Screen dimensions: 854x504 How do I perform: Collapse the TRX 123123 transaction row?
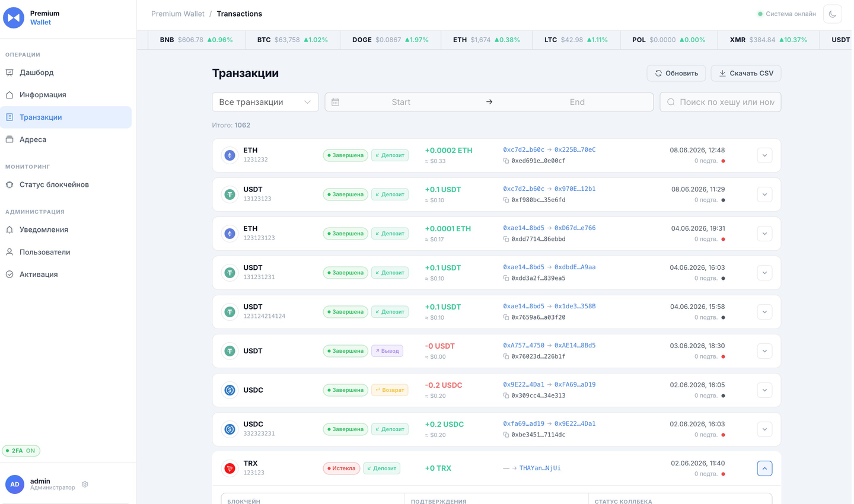[764, 468]
